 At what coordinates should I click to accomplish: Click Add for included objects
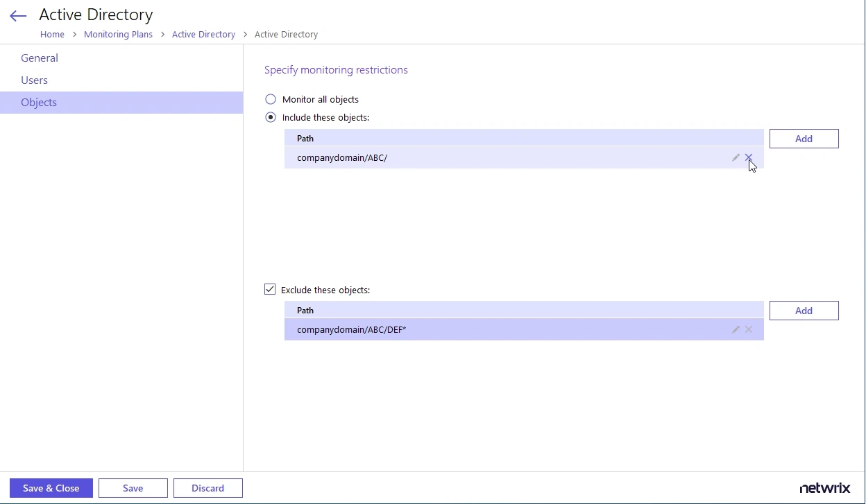[x=804, y=138]
